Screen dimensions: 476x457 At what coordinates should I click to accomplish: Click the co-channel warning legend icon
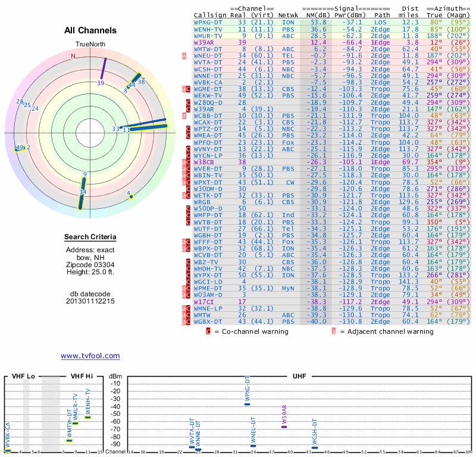pyautogui.click(x=208, y=331)
